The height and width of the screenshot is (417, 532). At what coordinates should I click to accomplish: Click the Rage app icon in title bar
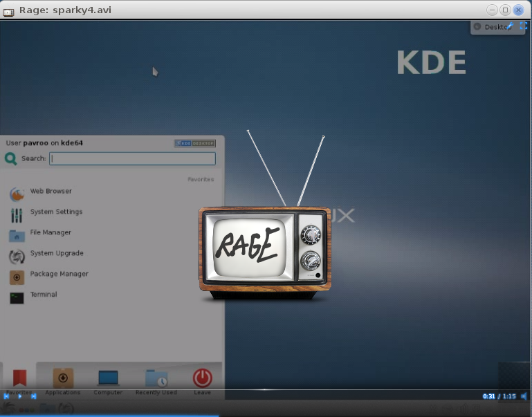pyautogui.click(x=8, y=12)
